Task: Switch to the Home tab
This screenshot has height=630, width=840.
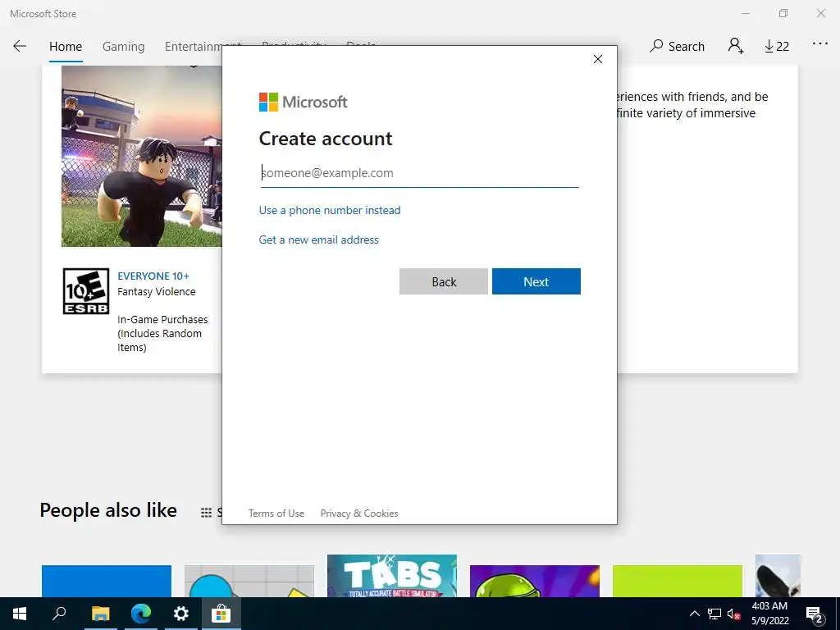Action: 66,47
